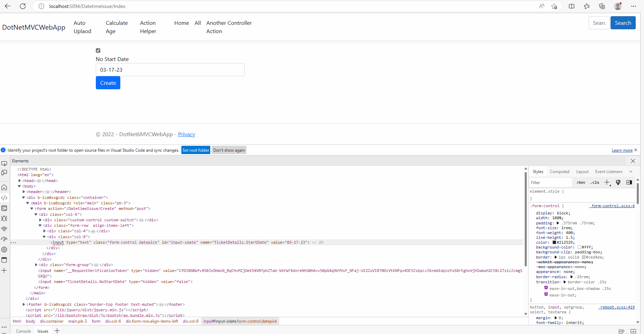
Task: Add a new style rule with the plus icon
Action: (607, 182)
